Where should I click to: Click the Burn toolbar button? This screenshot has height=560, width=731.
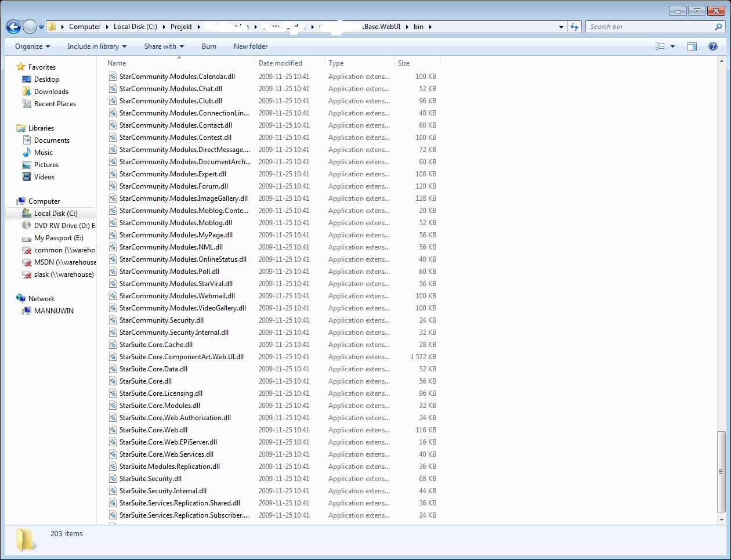(209, 46)
